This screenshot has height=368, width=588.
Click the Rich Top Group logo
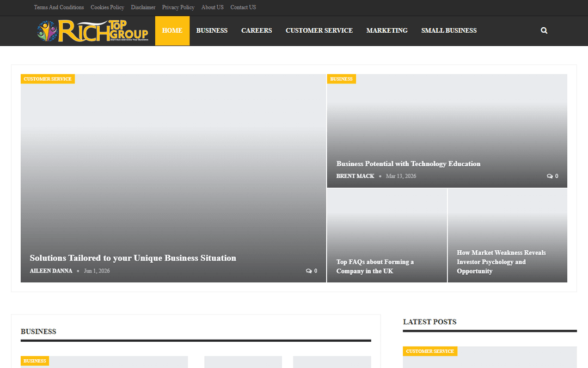click(x=93, y=31)
